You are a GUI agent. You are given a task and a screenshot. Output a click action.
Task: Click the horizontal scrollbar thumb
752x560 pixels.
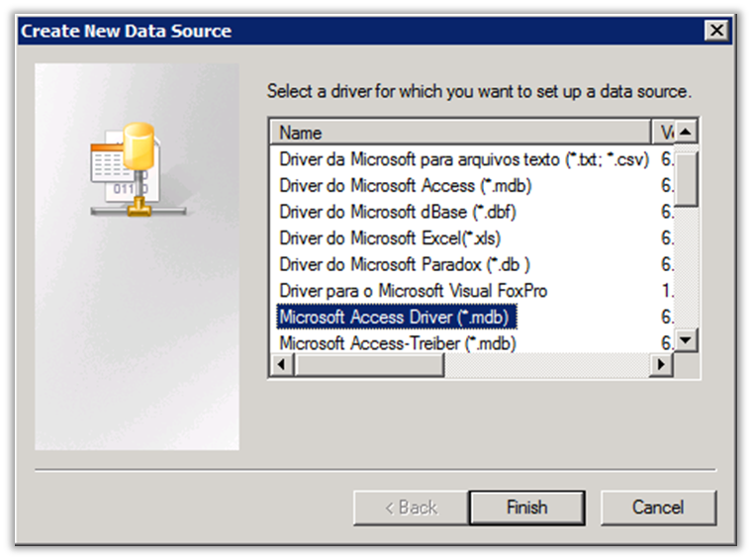coord(370,365)
